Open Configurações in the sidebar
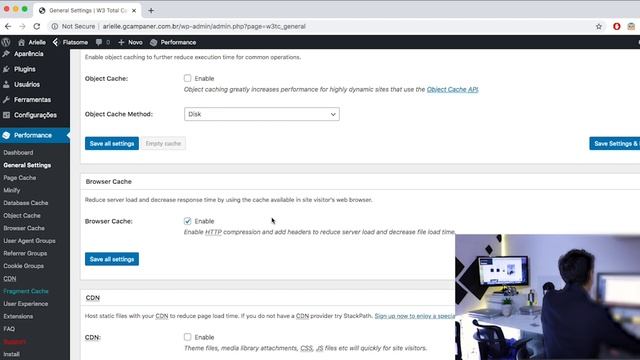This screenshot has height=360, width=640. 35,115
